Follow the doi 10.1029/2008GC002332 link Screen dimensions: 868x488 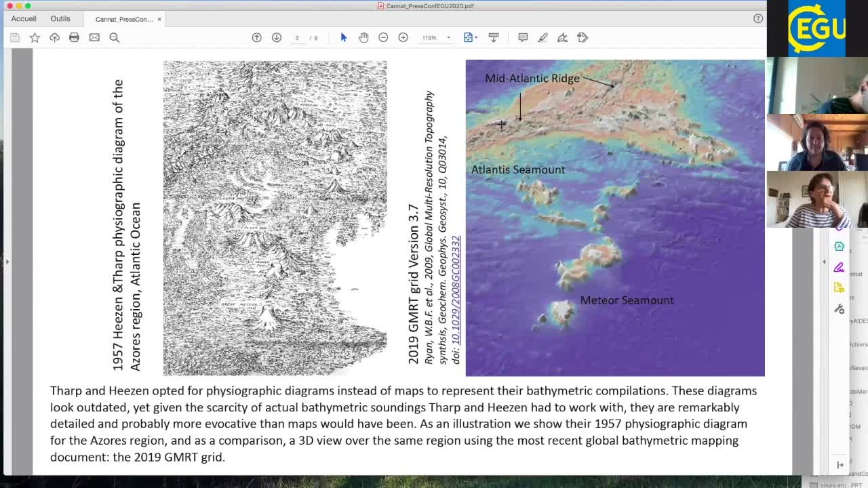(456, 289)
